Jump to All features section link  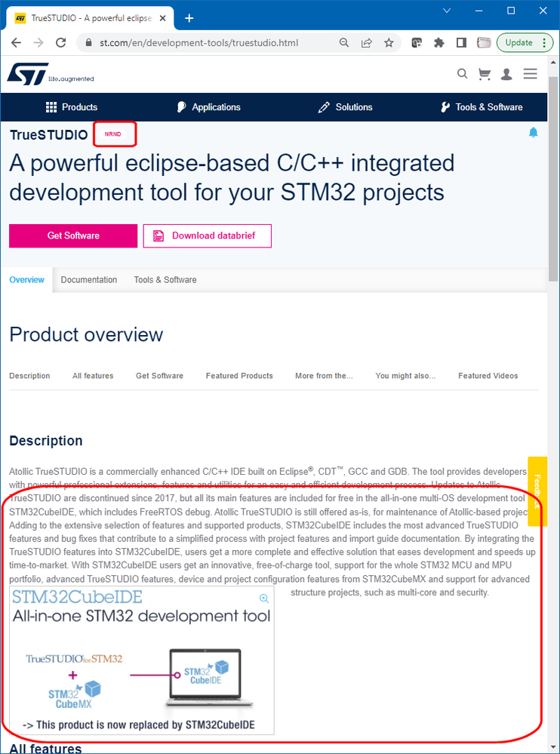coord(93,376)
